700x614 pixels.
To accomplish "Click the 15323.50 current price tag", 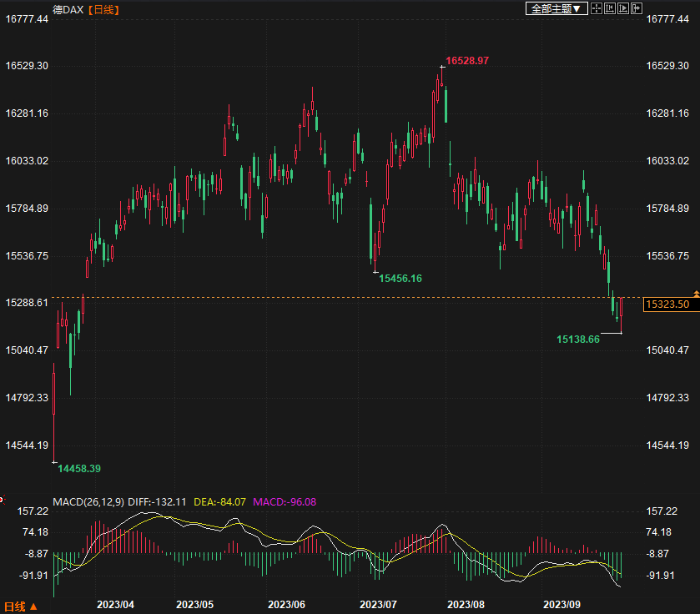I will click(667, 305).
